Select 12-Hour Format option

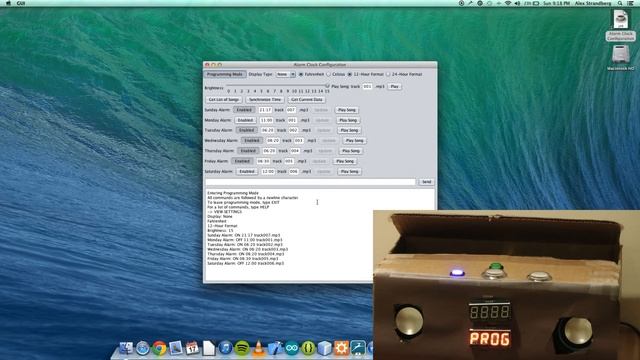pyautogui.click(x=350, y=74)
